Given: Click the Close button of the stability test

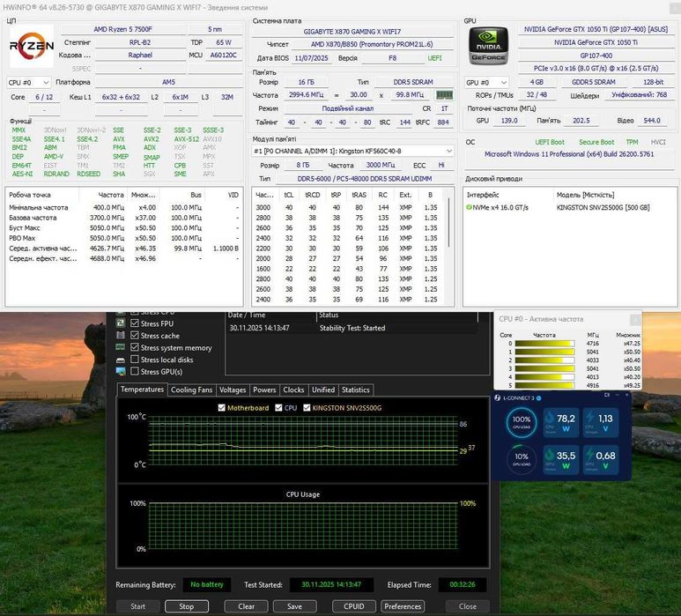Looking at the screenshot, I should pyautogui.click(x=468, y=606).
